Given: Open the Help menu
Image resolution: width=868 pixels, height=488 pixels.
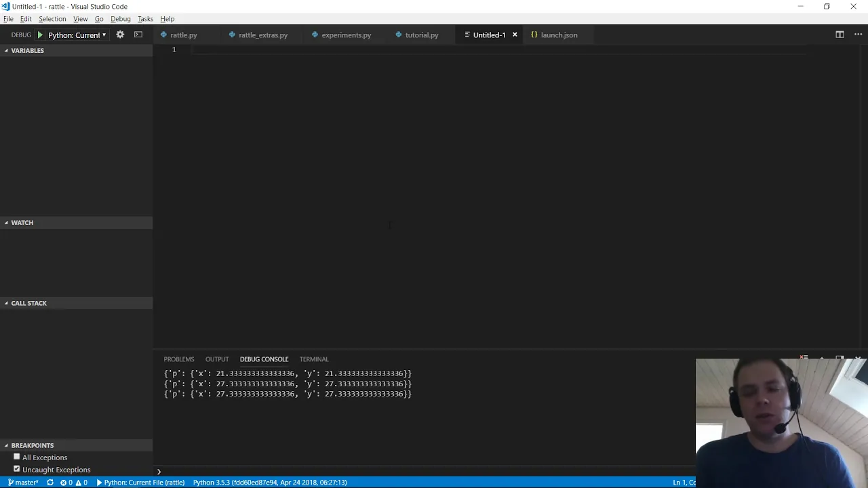Looking at the screenshot, I should coord(167,19).
